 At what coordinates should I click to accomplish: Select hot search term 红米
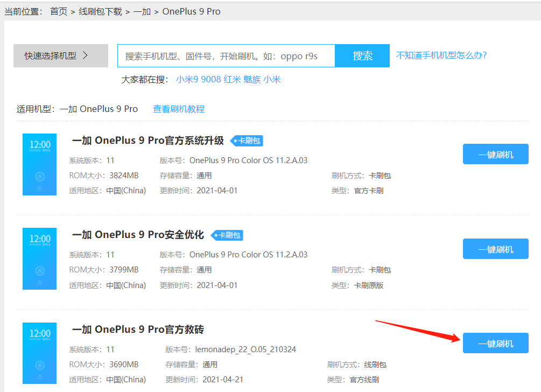[x=232, y=79]
